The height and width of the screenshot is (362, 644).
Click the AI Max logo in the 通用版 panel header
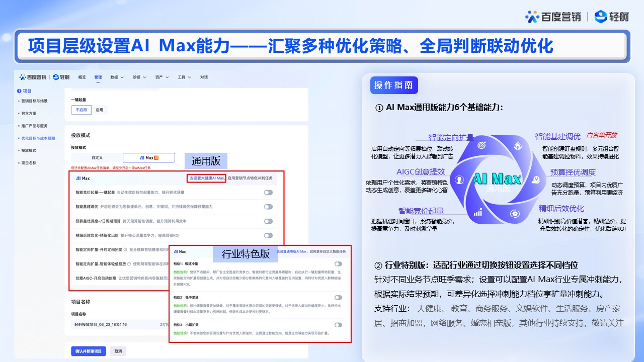point(83,178)
